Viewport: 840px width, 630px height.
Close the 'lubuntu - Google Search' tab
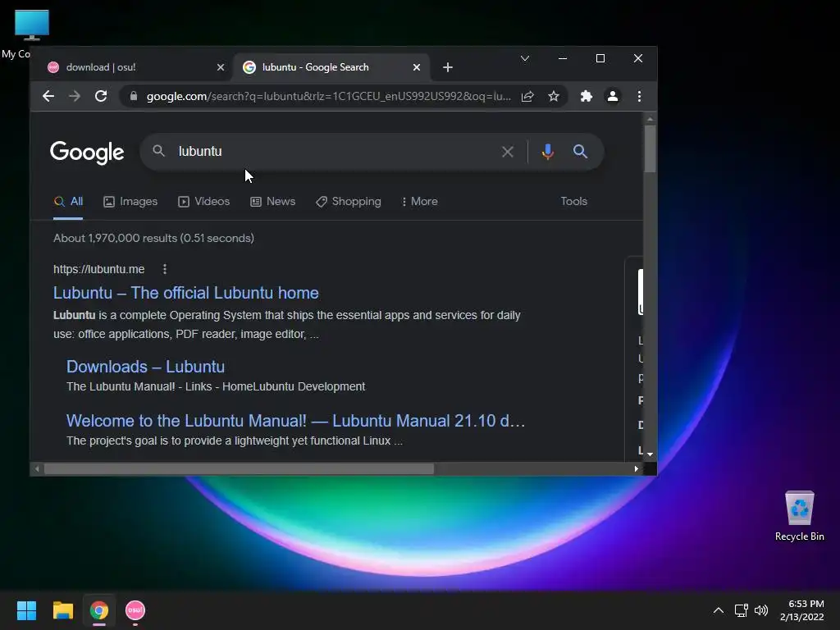[416, 67]
